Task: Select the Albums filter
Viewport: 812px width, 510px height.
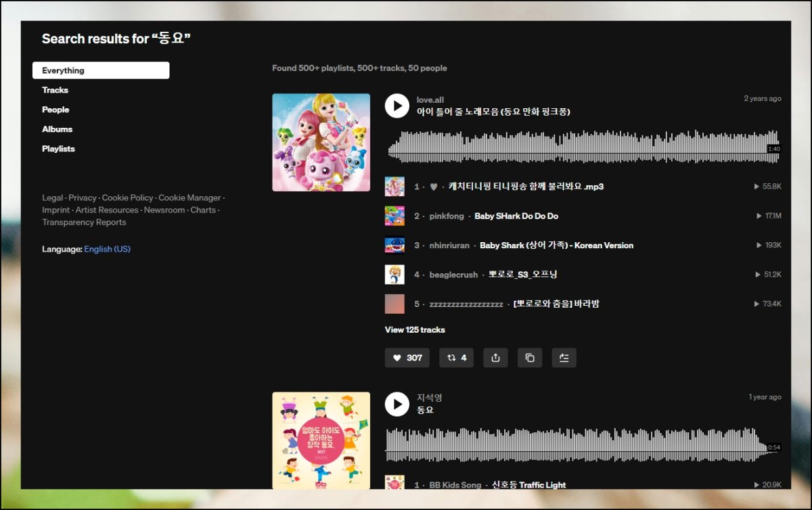Action: coord(57,129)
